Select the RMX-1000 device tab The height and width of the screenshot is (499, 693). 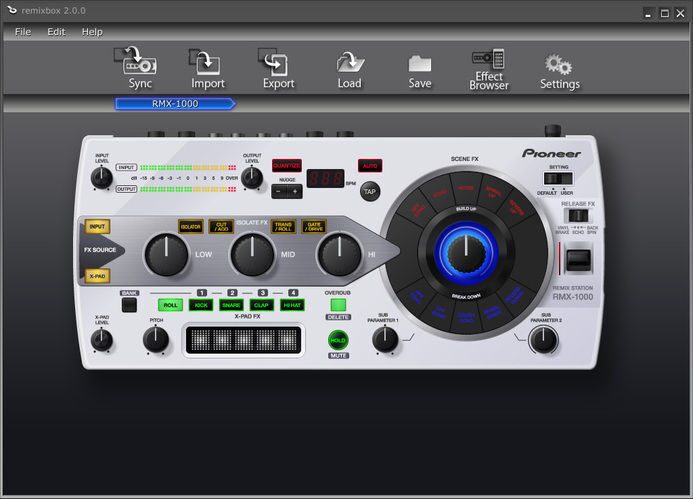pos(175,103)
